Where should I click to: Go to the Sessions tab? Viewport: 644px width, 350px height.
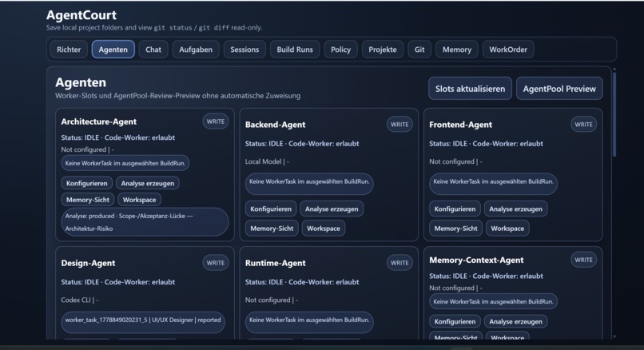click(244, 50)
